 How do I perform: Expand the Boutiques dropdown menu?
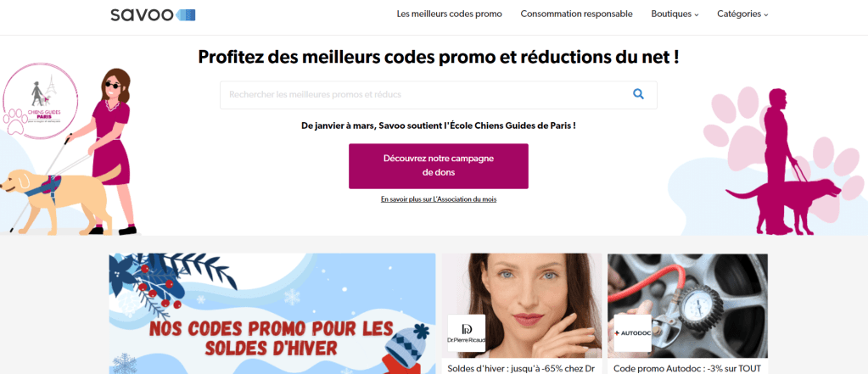tap(675, 14)
